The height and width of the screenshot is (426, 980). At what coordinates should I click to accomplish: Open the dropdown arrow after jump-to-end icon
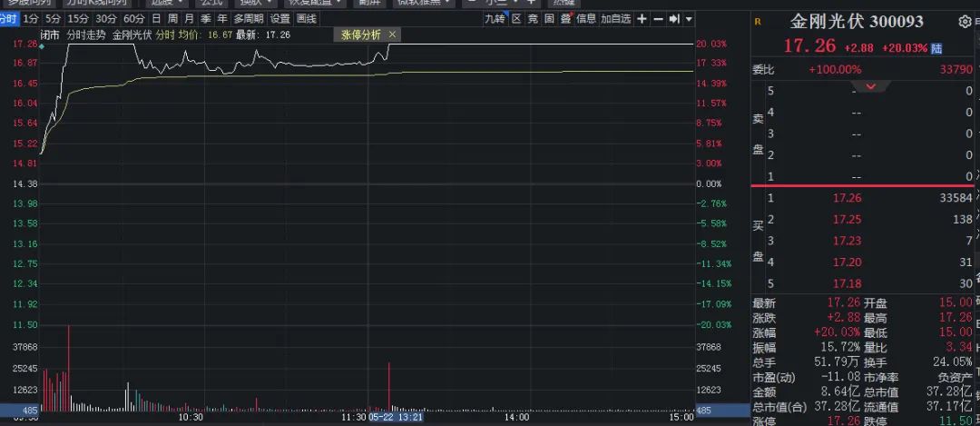pyautogui.click(x=689, y=18)
